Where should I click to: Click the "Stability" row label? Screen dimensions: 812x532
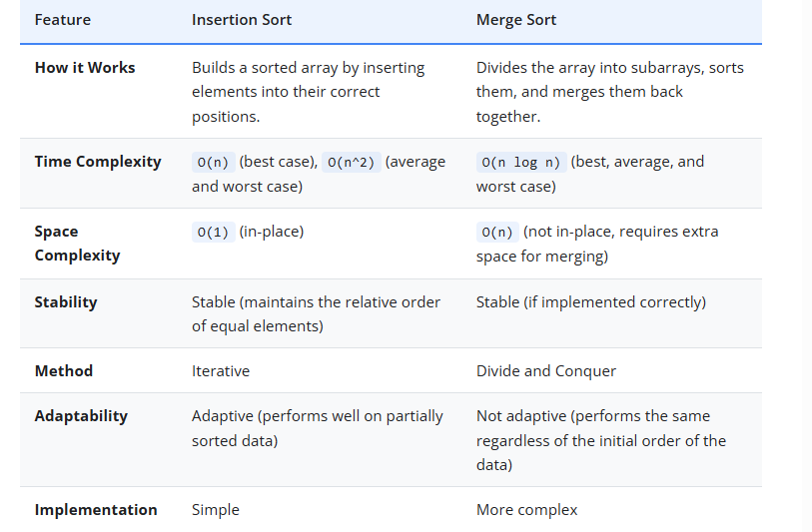(x=66, y=301)
